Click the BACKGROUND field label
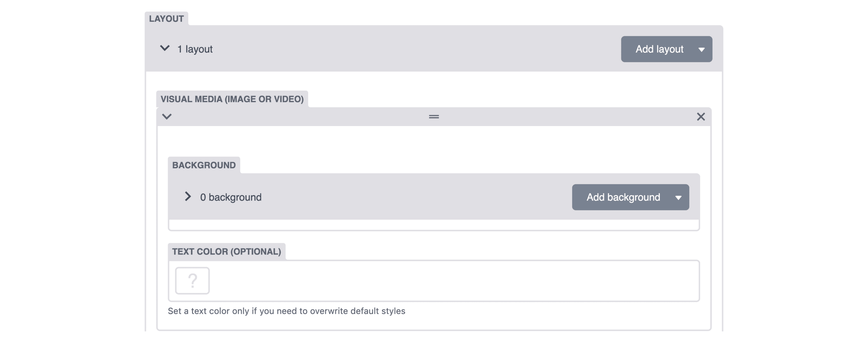This screenshot has width=868, height=343. pos(204,165)
